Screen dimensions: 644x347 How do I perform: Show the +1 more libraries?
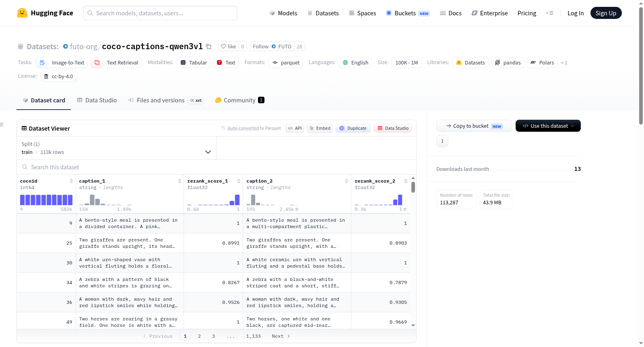pyautogui.click(x=564, y=62)
